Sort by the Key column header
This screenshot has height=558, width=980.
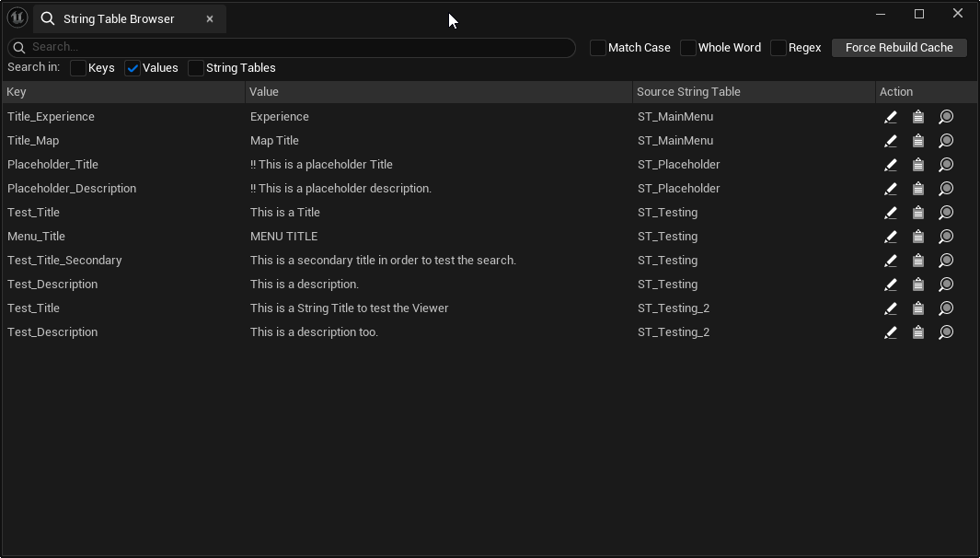(123, 92)
